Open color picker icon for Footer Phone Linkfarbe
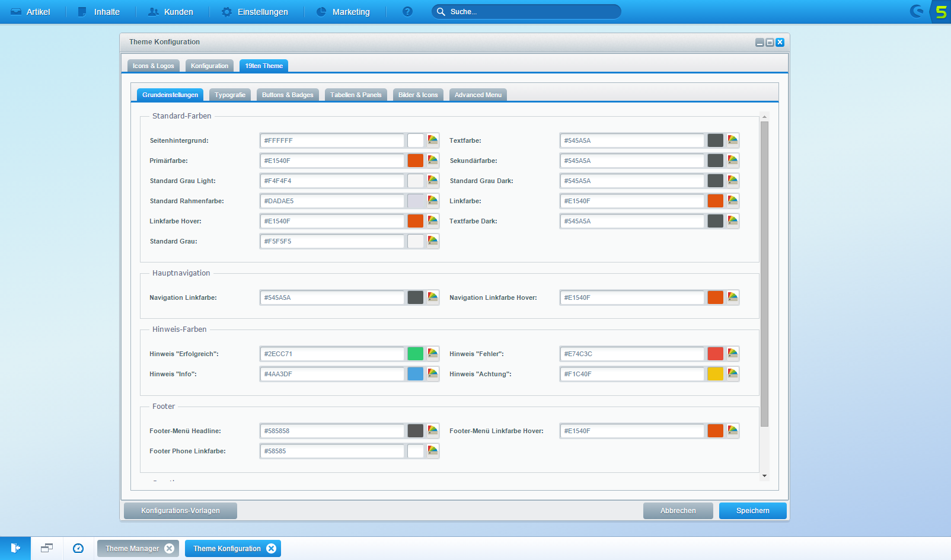 coord(433,451)
